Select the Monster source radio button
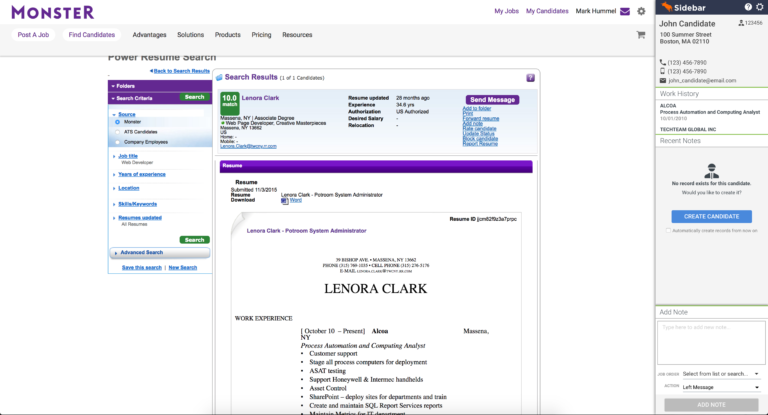This screenshot has width=768, height=415. (x=117, y=122)
